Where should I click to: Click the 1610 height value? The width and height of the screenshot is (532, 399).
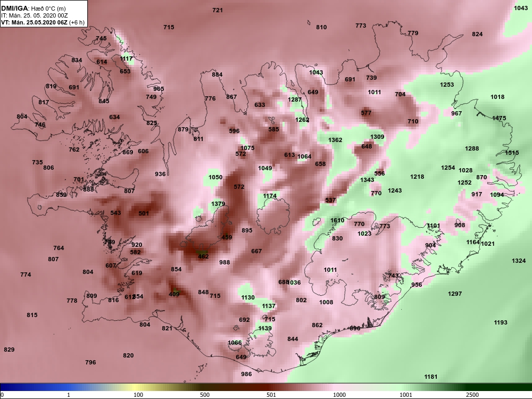(x=337, y=220)
